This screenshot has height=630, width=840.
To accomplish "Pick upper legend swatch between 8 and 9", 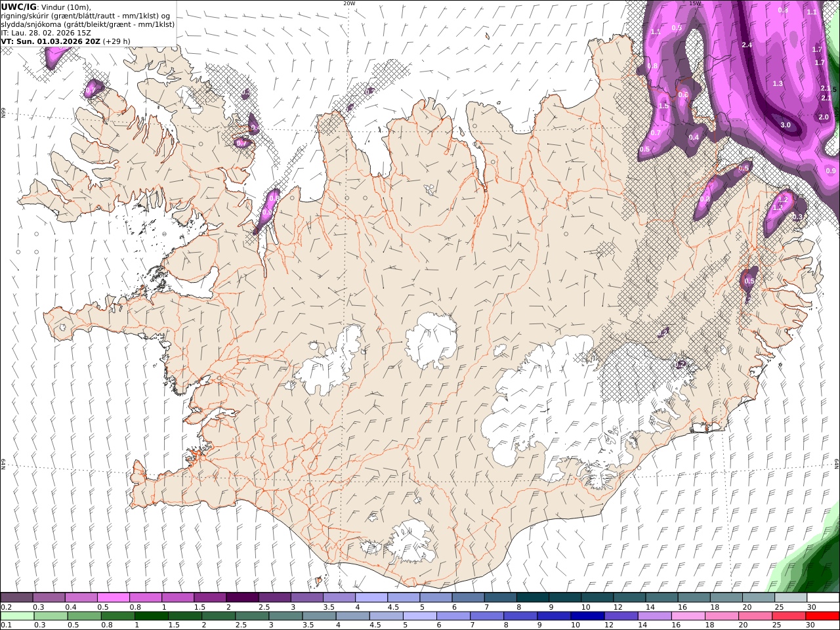I will tap(533, 597).
